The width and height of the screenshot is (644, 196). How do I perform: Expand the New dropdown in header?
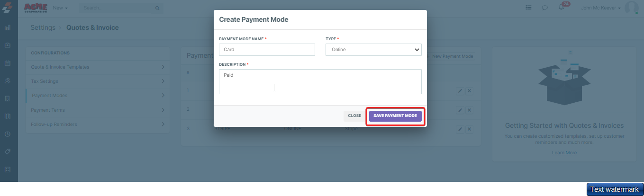tap(60, 8)
